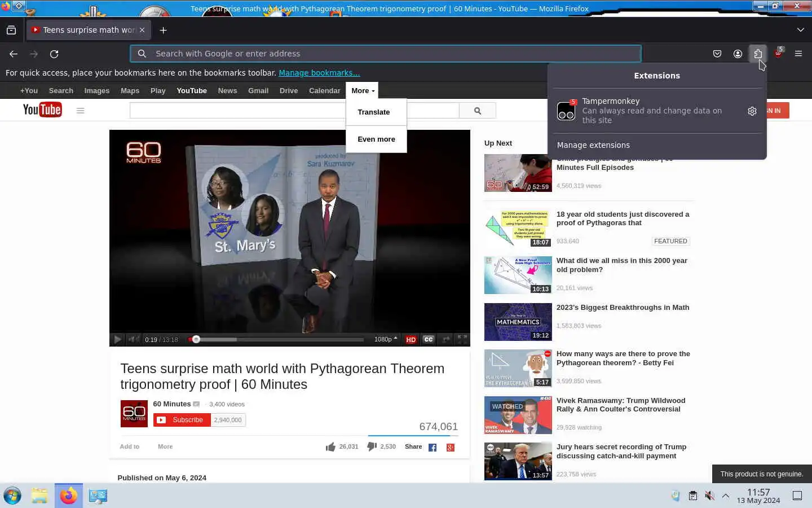
Task: Click the Extensions puzzle-piece toolbar icon
Action: coord(758,54)
